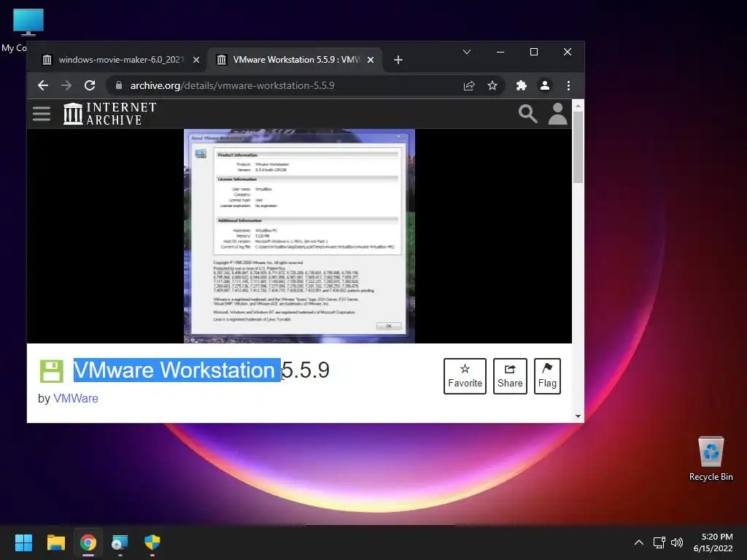
Task: Open the Internet Archive hamburger menu
Action: click(42, 114)
